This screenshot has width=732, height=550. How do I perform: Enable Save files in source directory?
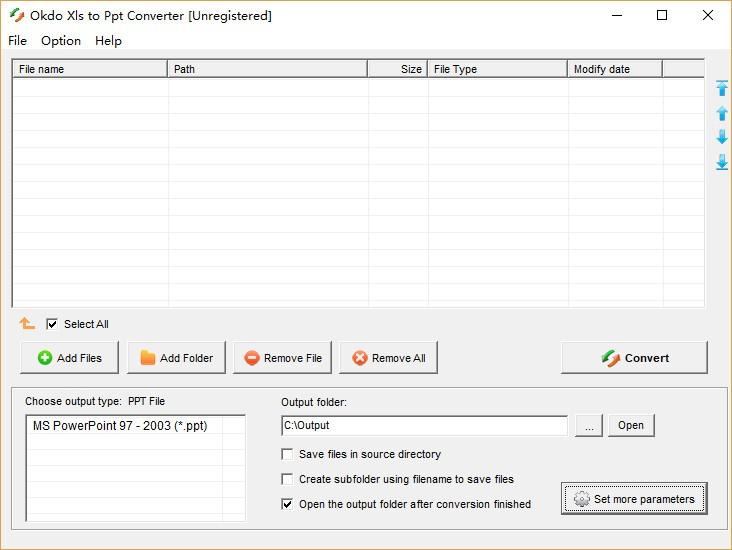point(287,454)
